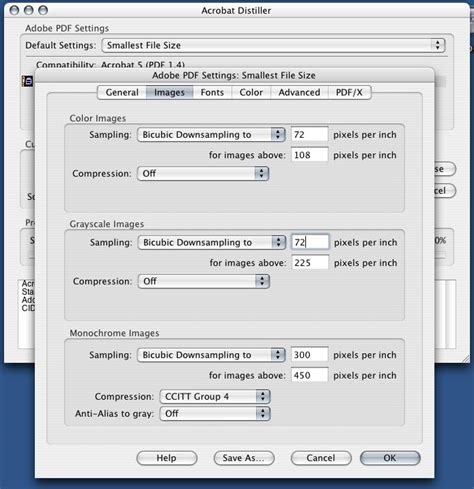Open Anti-Alias to gray dropdown
Screen dimensions: 474x489
tap(215, 414)
